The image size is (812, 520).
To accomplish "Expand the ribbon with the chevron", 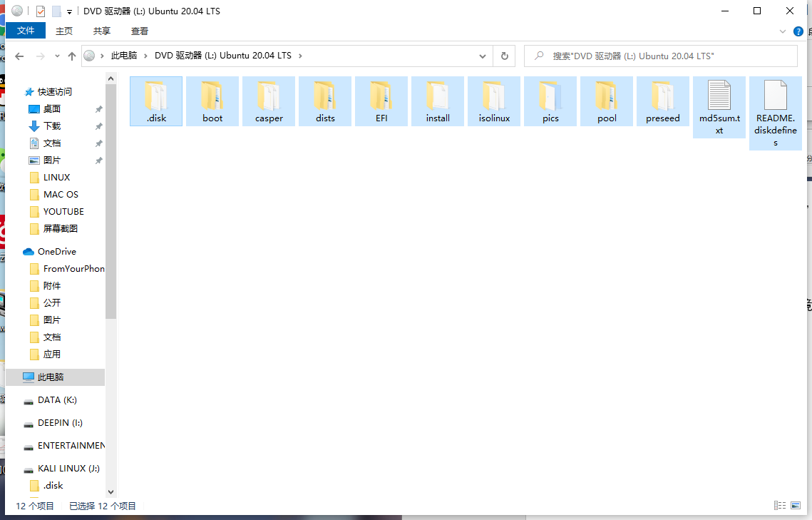I will [783, 31].
